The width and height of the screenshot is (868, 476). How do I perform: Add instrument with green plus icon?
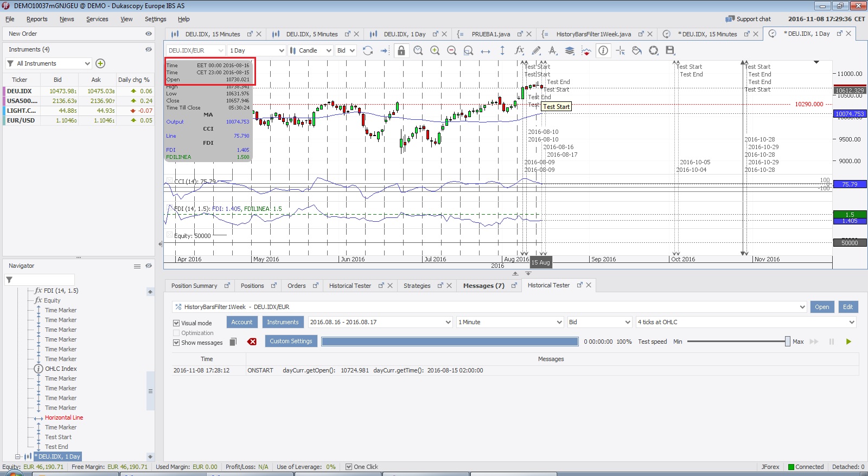pyautogui.click(x=100, y=63)
